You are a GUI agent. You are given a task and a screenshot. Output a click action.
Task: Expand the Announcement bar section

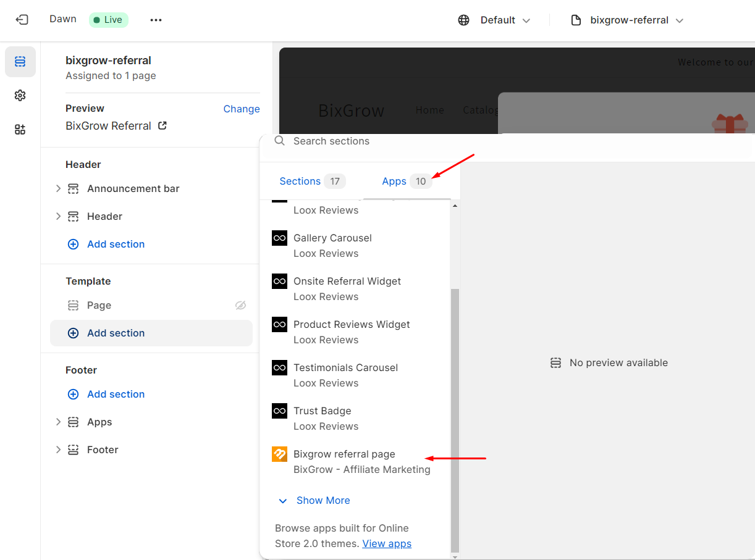point(59,189)
